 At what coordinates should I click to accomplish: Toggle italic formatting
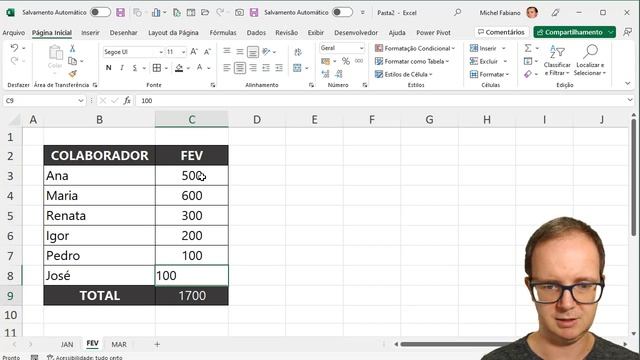[122, 68]
